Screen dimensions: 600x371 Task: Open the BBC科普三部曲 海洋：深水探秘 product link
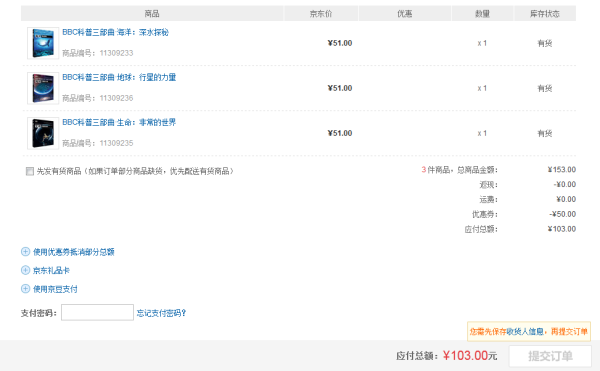[115, 33]
